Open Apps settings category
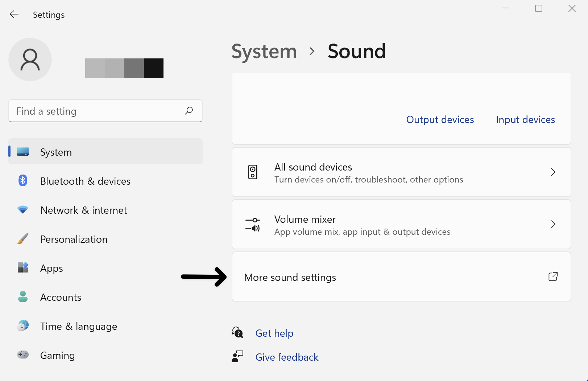The width and height of the screenshot is (588, 381). [51, 268]
